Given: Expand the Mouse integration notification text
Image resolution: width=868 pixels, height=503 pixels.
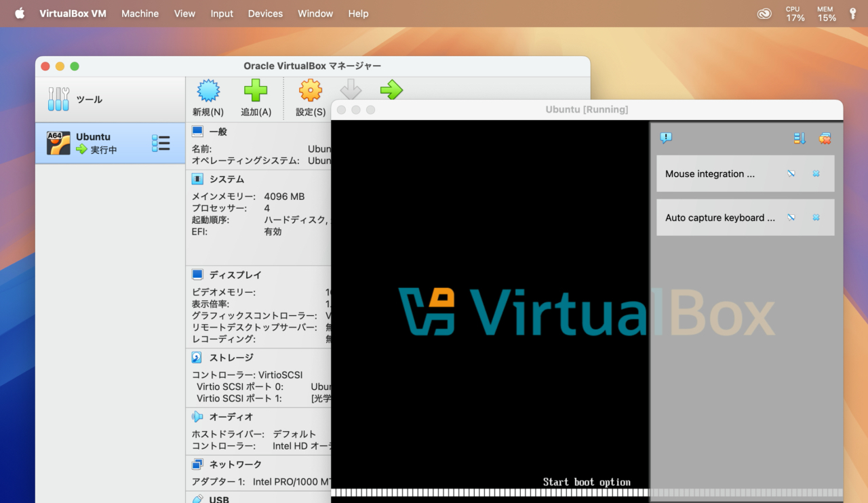Looking at the screenshot, I should click(710, 174).
